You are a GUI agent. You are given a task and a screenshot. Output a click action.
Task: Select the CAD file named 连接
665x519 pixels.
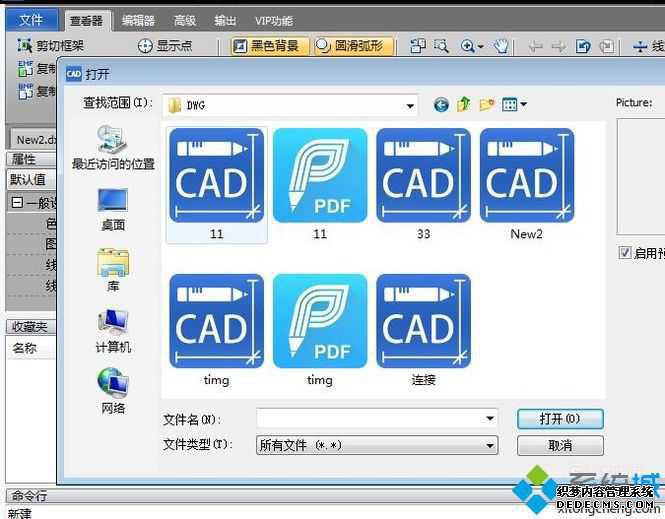pos(423,331)
